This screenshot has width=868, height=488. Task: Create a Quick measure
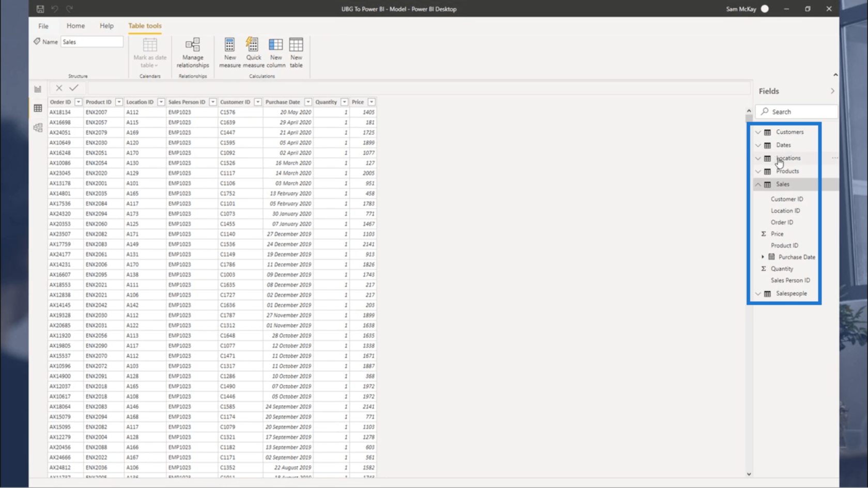(x=253, y=52)
